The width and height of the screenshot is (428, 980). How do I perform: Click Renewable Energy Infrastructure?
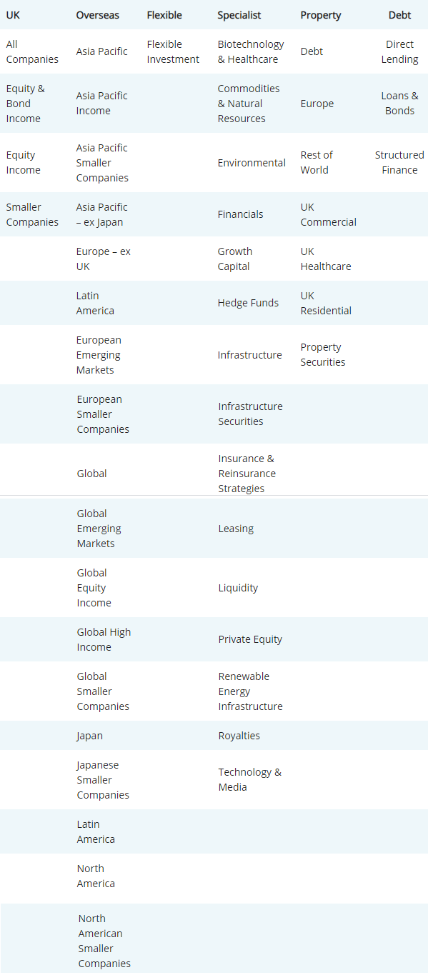[x=250, y=691]
